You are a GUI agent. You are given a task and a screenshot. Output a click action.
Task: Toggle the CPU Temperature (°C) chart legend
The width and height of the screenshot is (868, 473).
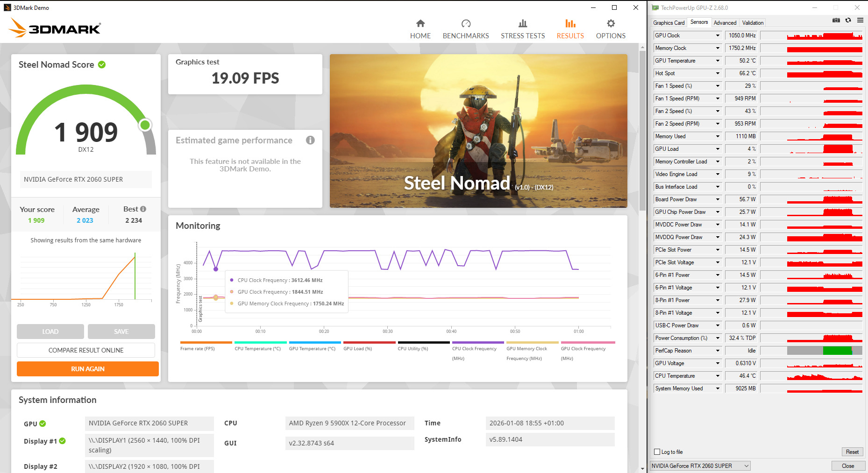point(261,346)
